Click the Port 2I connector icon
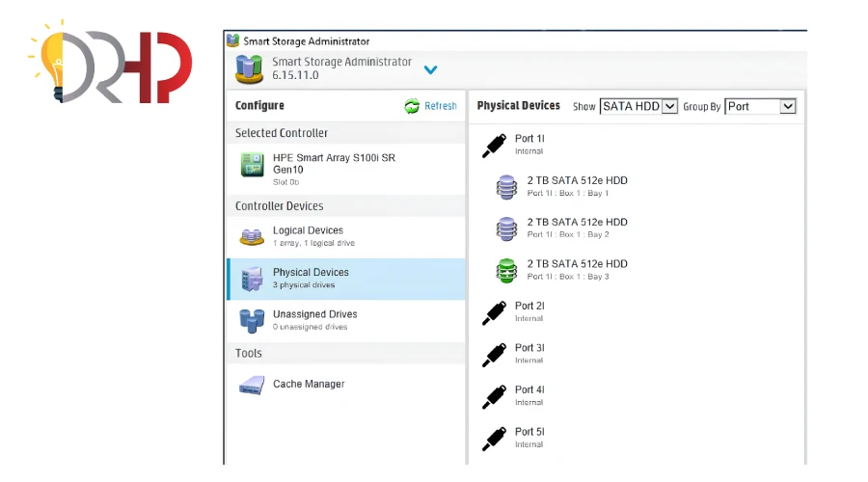The image size is (868, 482). [x=495, y=313]
